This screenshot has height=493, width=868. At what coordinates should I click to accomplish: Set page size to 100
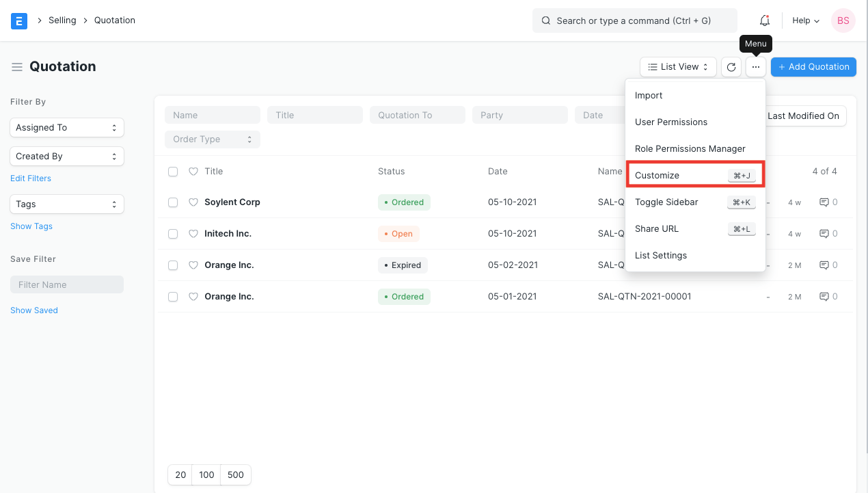(206, 475)
